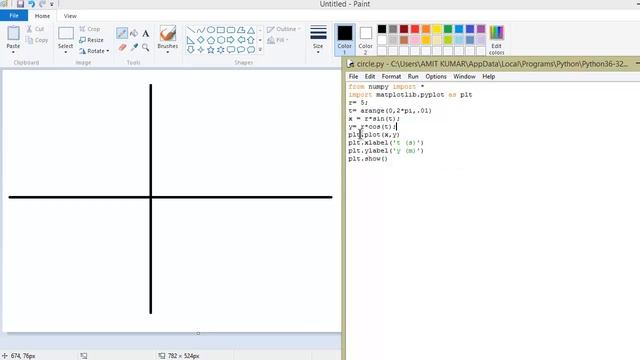Activate the Color 2 background box
640x360 pixels.
pyautogui.click(x=365, y=40)
